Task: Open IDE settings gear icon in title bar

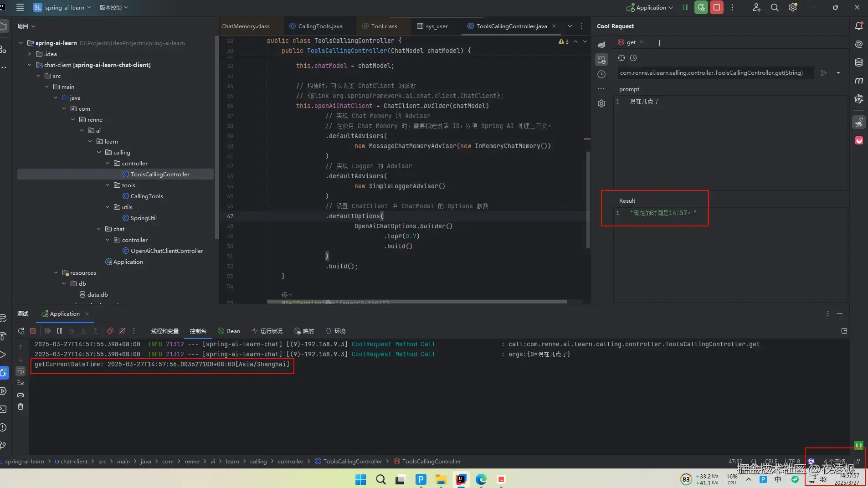Action: [x=793, y=7]
